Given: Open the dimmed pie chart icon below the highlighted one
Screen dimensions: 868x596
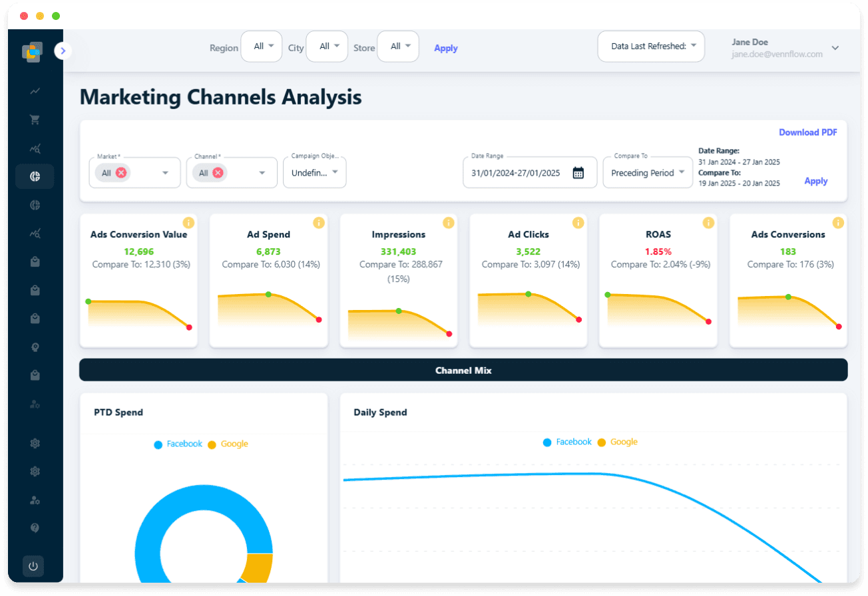Looking at the screenshot, I should coord(35,205).
